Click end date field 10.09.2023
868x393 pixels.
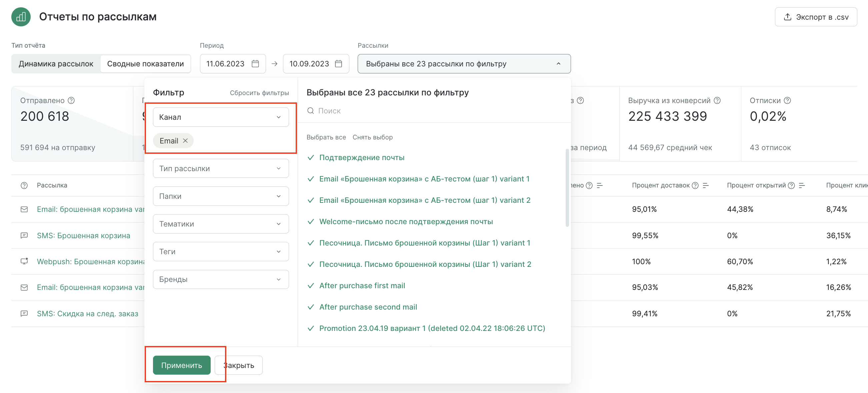[316, 64]
